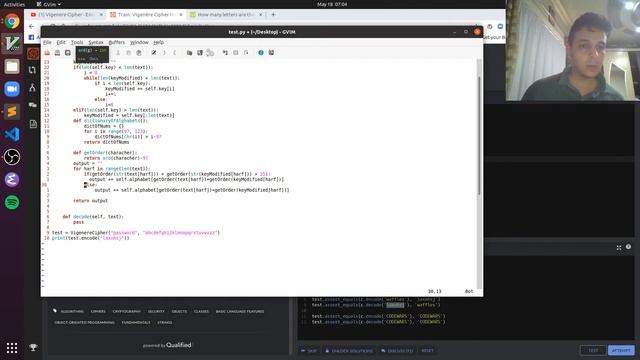Open the Activities overview
Viewport: 640px width, 360px height.
[x=14, y=4]
